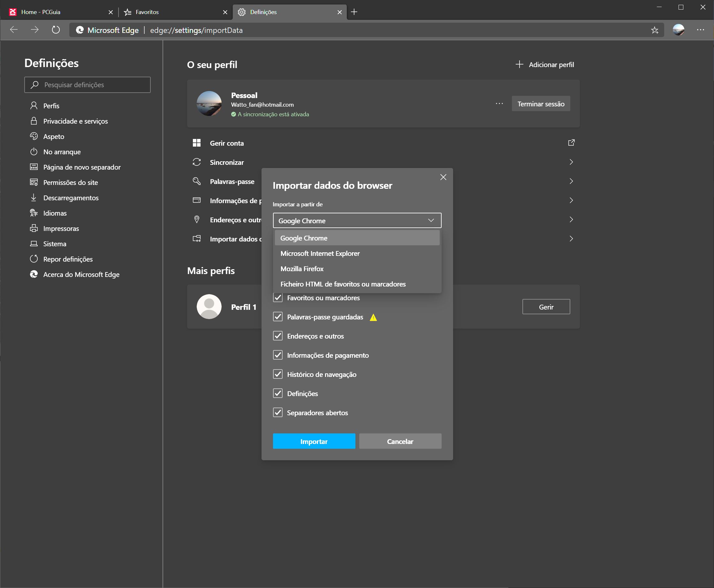Click the lock icon for Privacidade e serviços

[34, 121]
